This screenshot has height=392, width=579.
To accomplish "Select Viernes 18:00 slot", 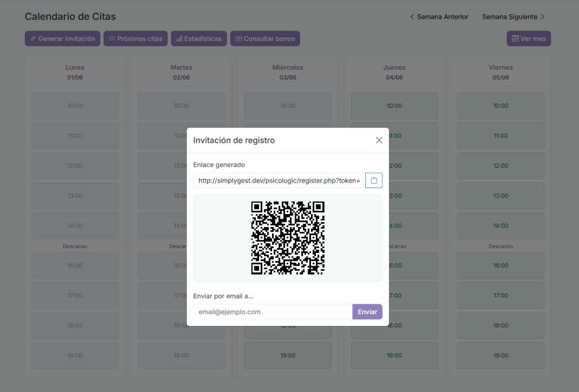I will [x=501, y=325].
